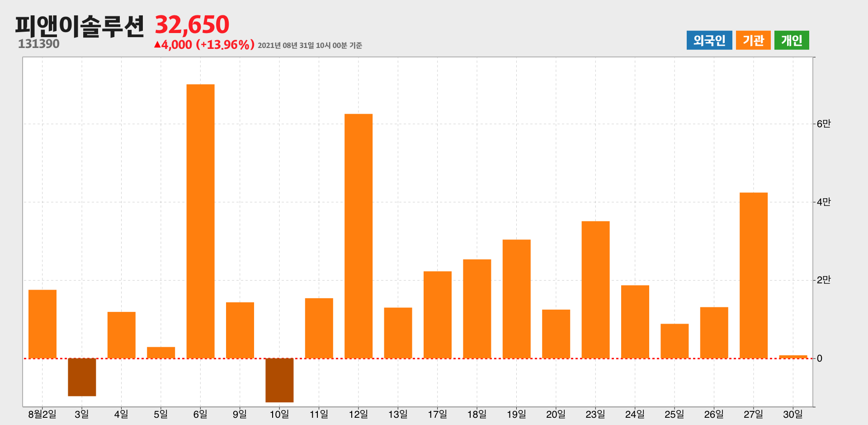The width and height of the screenshot is (868, 425).
Task: Select the 개인 legend button
Action: click(792, 40)
